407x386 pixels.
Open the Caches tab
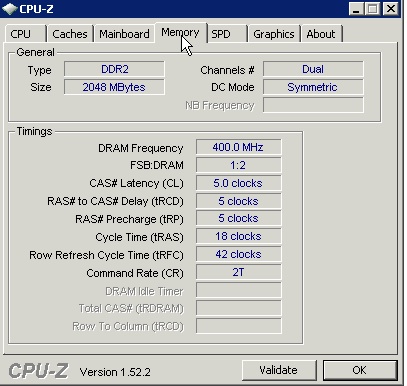click(x=70, y=34)
